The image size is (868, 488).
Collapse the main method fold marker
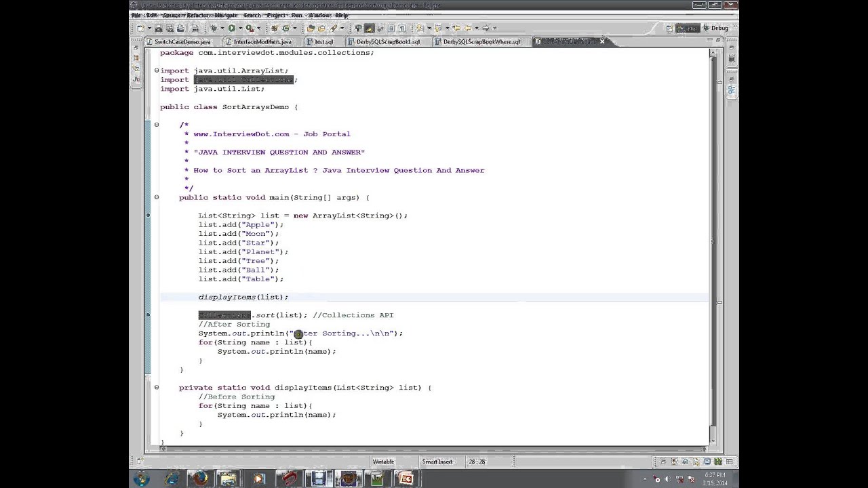click(156, 197)
